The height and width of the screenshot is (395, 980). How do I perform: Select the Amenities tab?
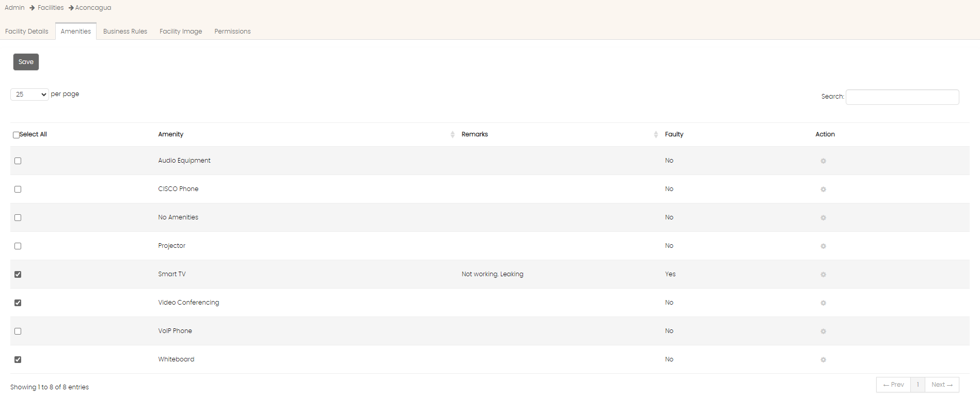tap(76, 31)
